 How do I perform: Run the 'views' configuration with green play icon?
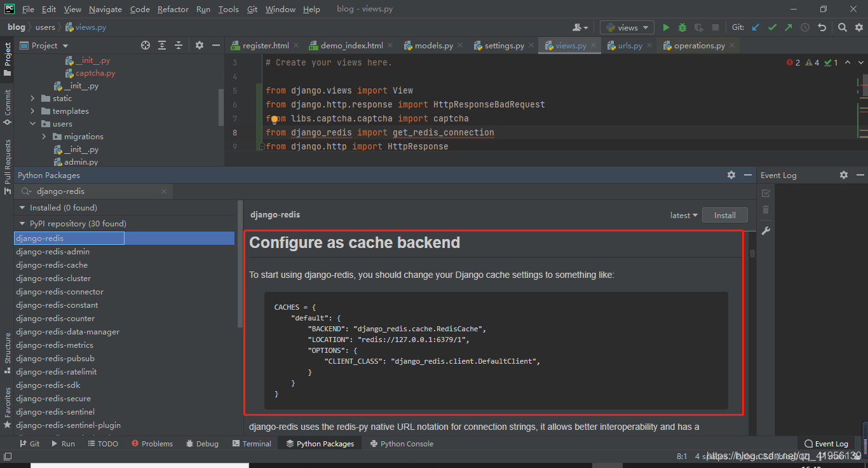666,27
